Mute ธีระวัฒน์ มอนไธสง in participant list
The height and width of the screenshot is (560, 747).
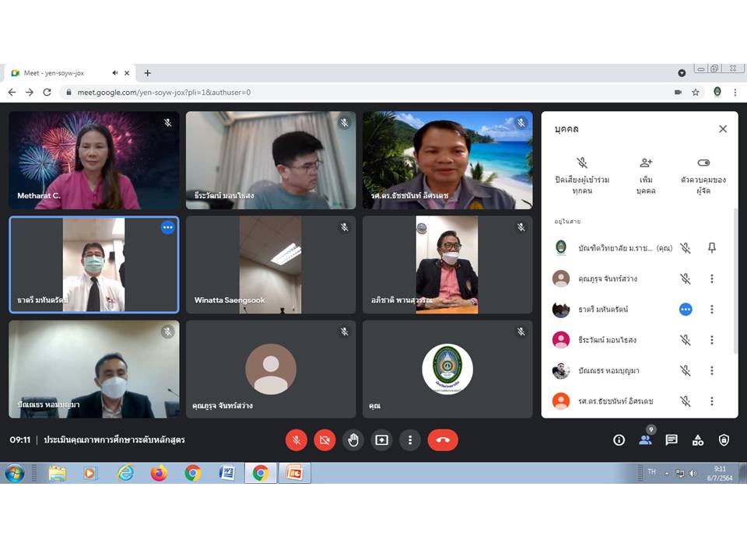tap(685, 340)
